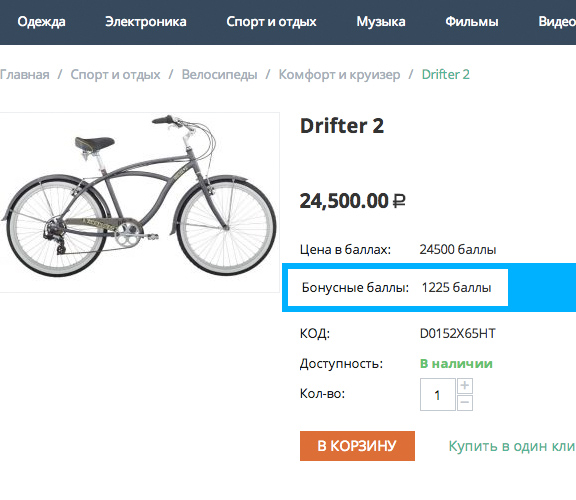
Task: Decrease quantity with the minus stepper
Action: [465, 403]
